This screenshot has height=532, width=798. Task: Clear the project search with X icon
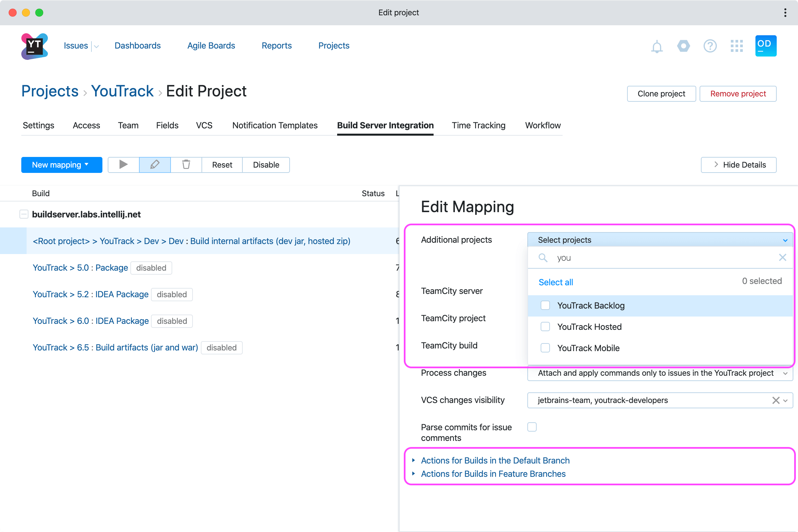pos(782,257)
